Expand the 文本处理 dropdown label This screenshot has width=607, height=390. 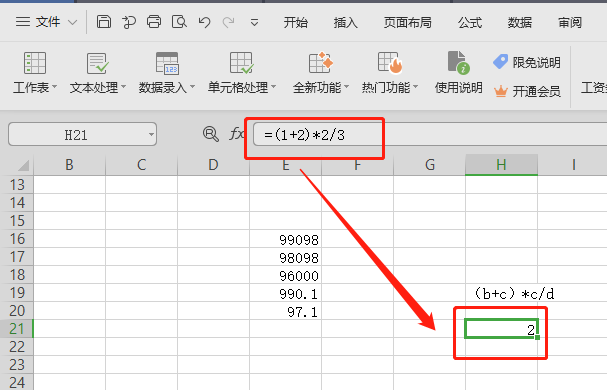click(98, 88)
